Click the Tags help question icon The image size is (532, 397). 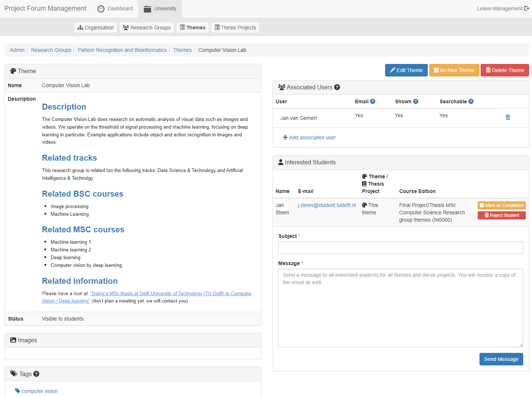pos(36,374)
